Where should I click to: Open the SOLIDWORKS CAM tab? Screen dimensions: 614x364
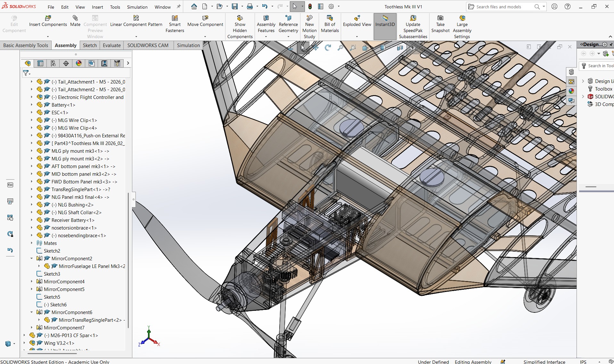(x=148, y=45)
